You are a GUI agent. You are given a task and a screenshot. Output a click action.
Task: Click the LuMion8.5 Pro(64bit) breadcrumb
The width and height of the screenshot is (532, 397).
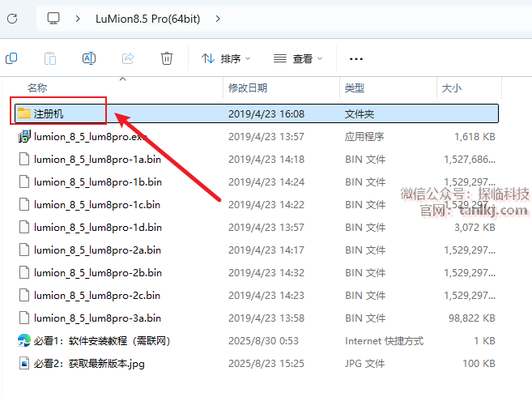coord(147,19)
